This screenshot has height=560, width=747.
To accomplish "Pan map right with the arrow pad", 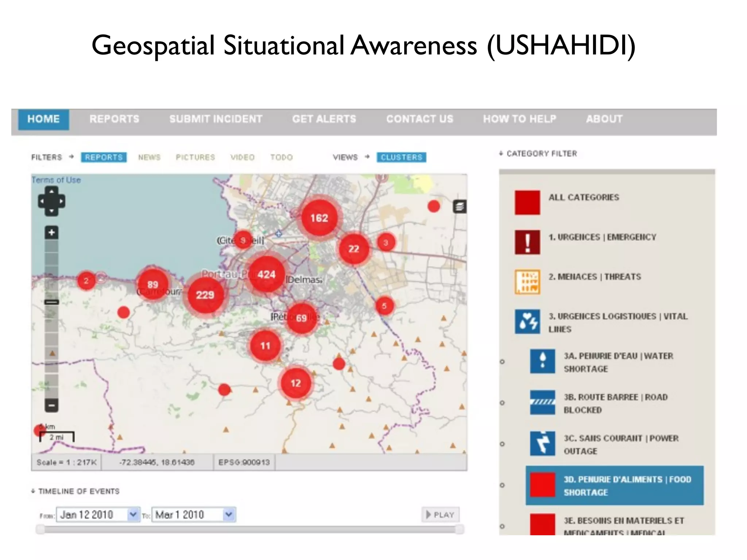I will pyautogui.click(x=61, y=201).
